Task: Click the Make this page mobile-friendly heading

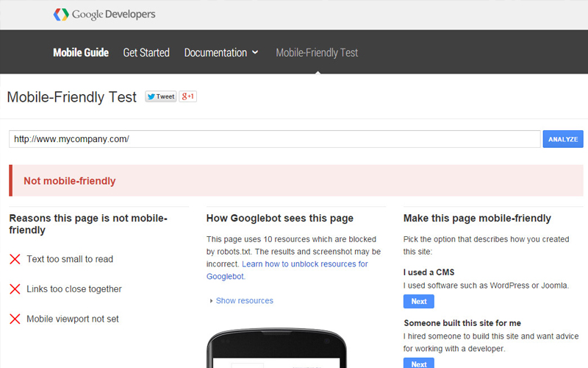Action: click(x=477, y=219)
